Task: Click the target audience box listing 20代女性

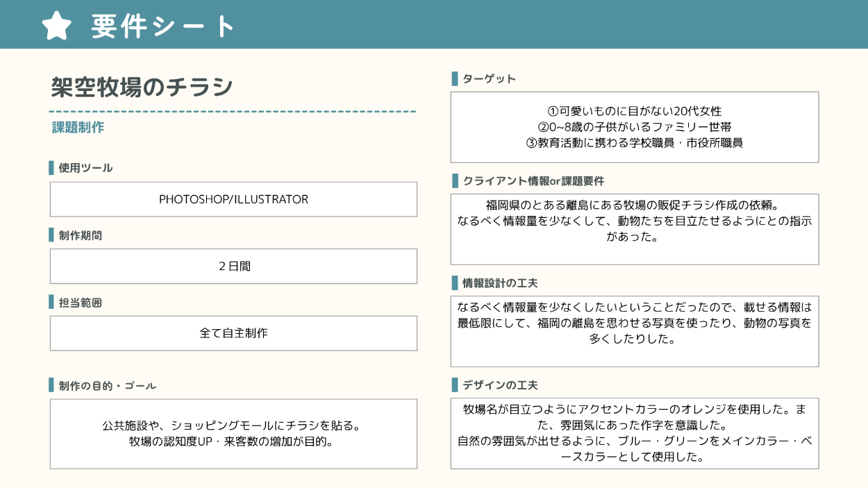Action: 634,127
